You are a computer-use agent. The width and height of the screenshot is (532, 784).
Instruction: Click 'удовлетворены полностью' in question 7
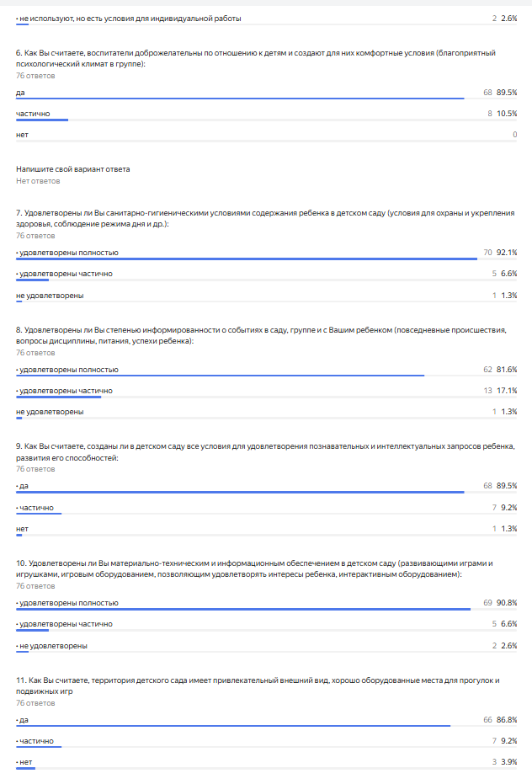[67, 253]
